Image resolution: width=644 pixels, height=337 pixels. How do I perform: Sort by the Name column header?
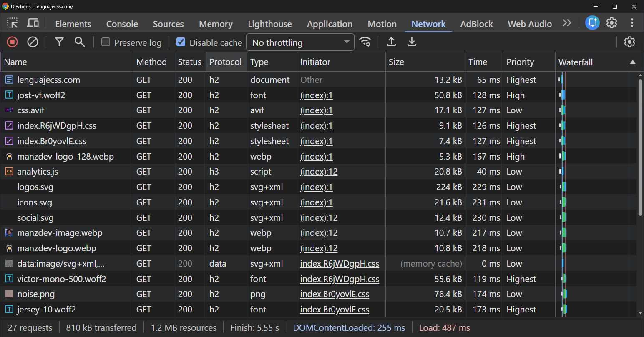(67, 62)
